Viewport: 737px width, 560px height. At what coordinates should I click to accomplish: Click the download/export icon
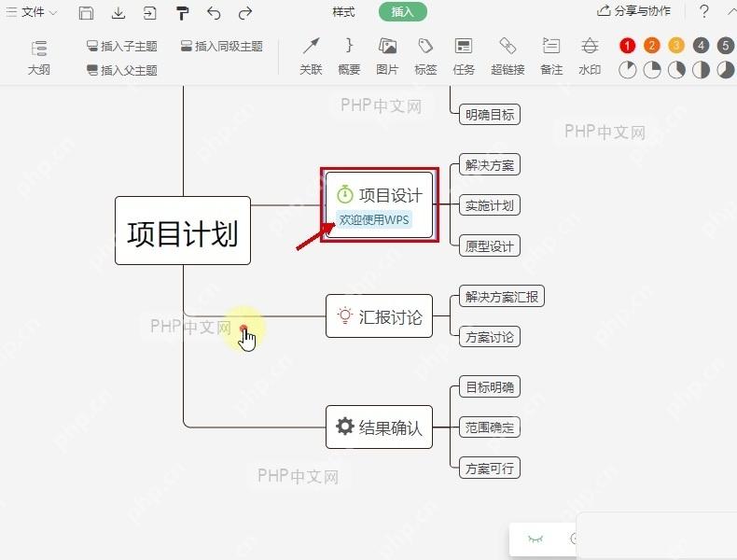coord(118,13)
